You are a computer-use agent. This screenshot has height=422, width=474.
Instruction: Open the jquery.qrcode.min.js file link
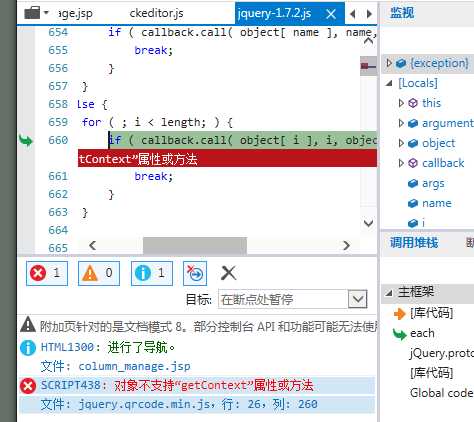pos(144,404)
